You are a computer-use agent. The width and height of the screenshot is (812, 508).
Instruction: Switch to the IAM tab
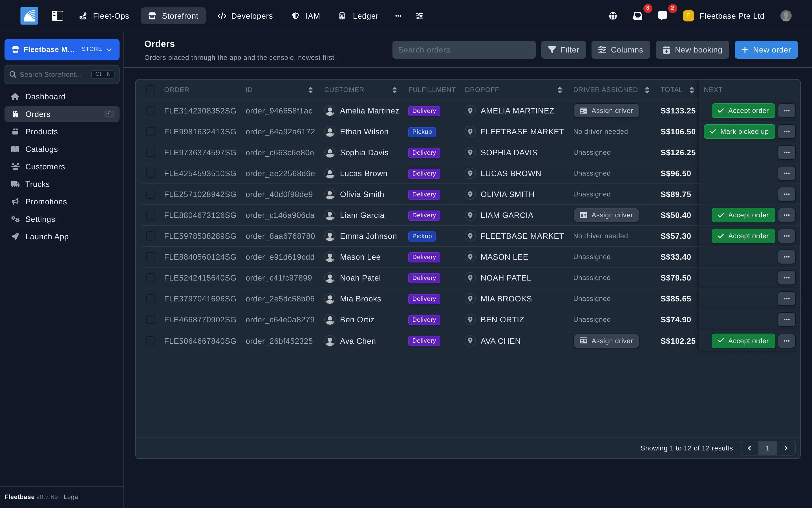click(306, 16)
